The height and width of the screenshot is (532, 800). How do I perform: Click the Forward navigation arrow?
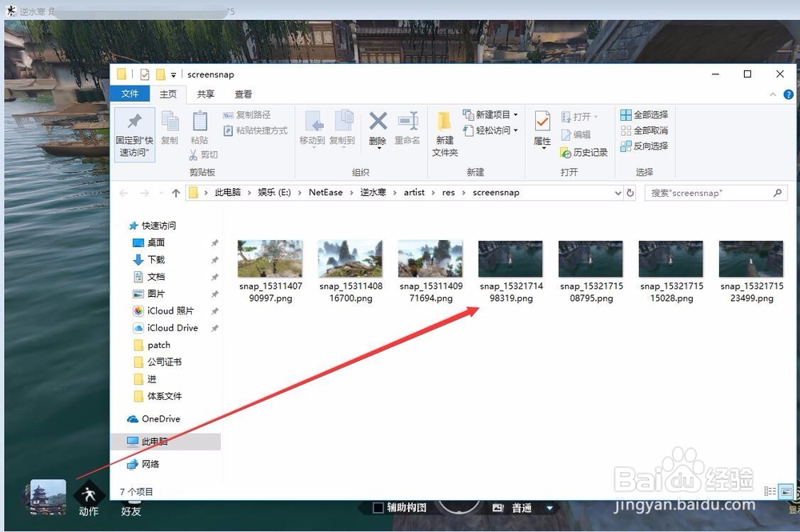tap(144, 193)
